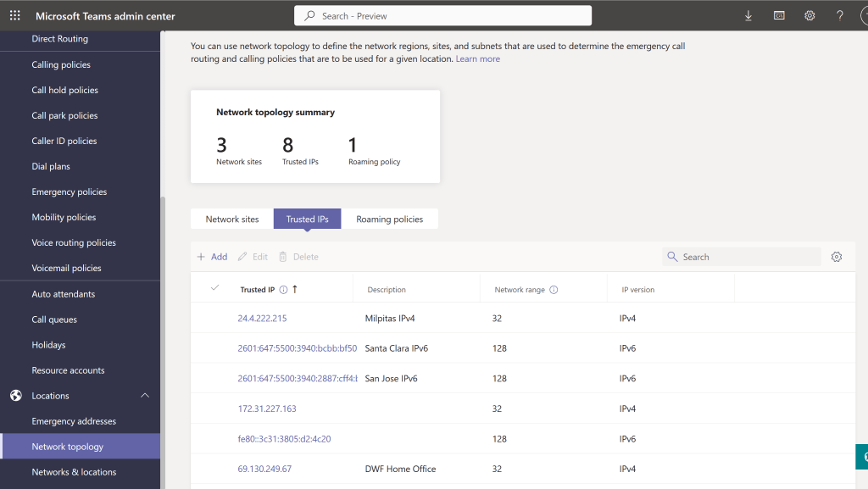The image size is (868, 489).
Task: Sort by Trusted IP column arrow
Action: pyautogui.click(x=295, y=289)
